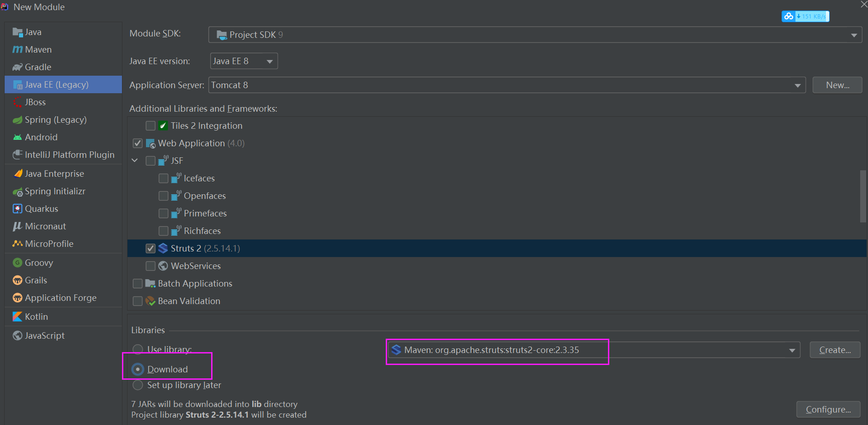Collapse the JSF framework tree

pos(134,160)
